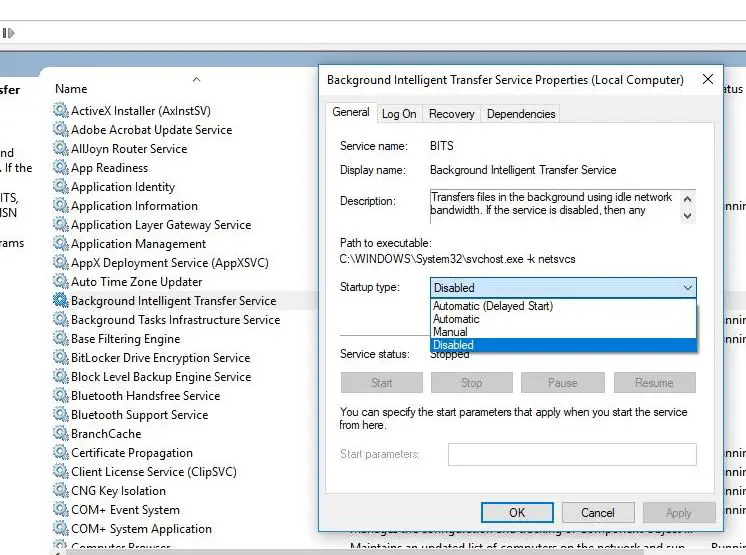Pick the Automatic startup type option

456,319
